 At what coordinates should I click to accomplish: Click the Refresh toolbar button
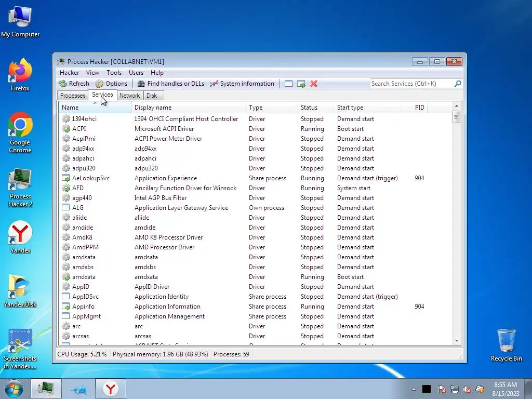pos(74,84)
